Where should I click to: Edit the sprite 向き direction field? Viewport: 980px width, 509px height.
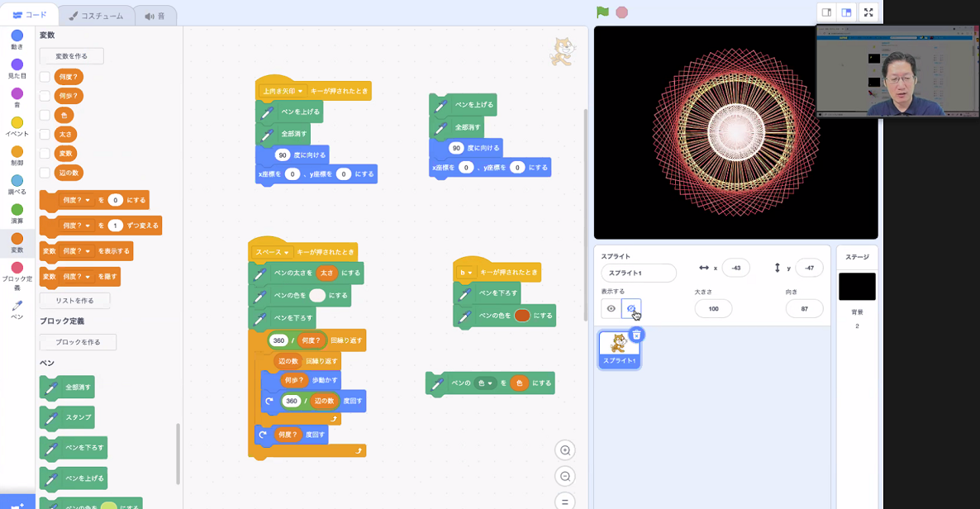click(804, 309)
